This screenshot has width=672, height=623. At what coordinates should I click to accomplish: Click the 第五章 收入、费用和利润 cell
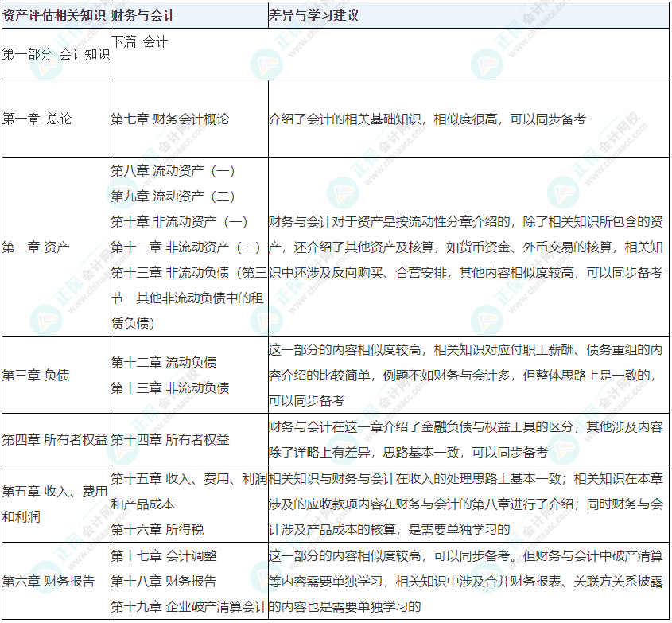pos(54,504)
